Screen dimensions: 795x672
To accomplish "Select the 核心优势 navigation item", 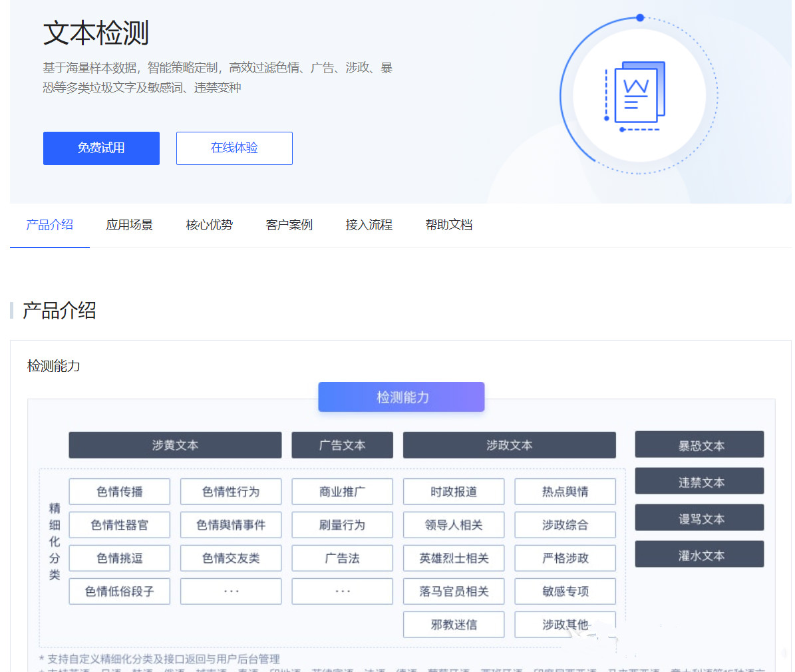I will 209,225.
